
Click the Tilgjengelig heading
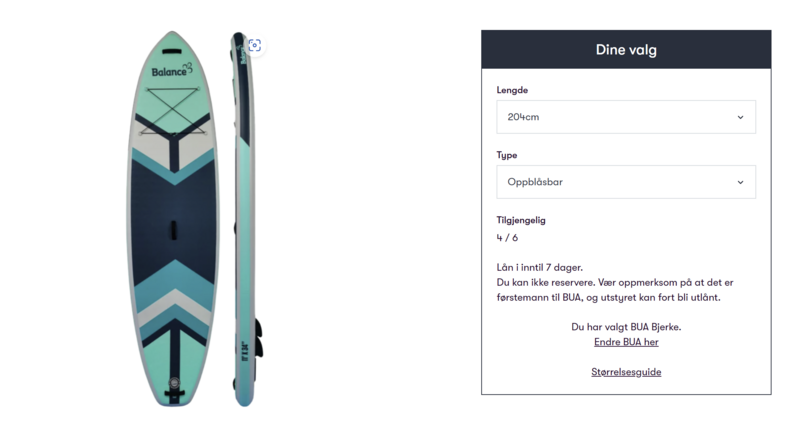click(521, 220)
